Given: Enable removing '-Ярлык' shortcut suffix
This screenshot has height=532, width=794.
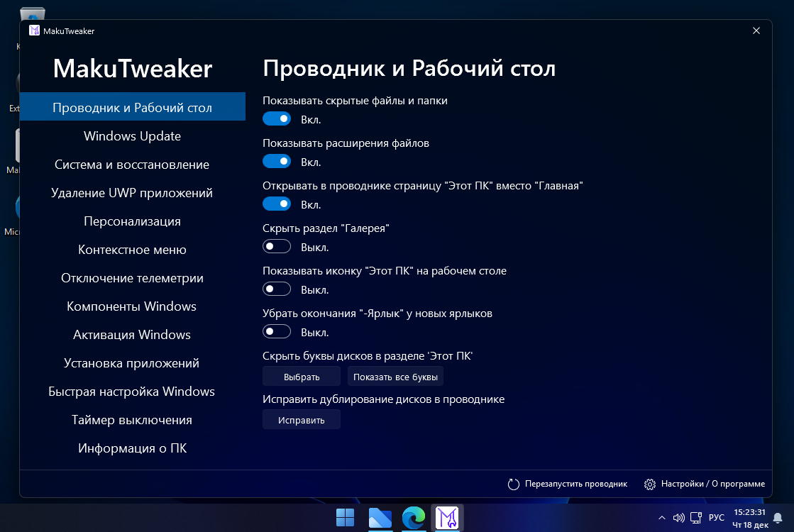Looking at the screenshot, I should pyautogui.click(x=277, y=331).
